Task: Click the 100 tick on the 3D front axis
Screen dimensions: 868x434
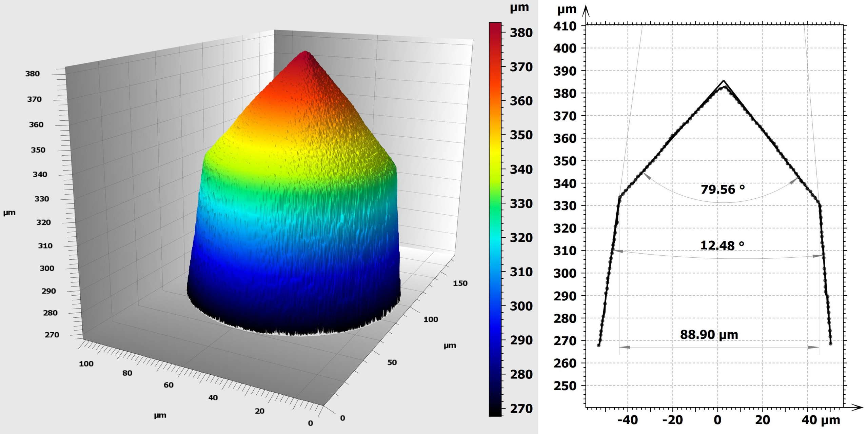Action: click(86, 364)
